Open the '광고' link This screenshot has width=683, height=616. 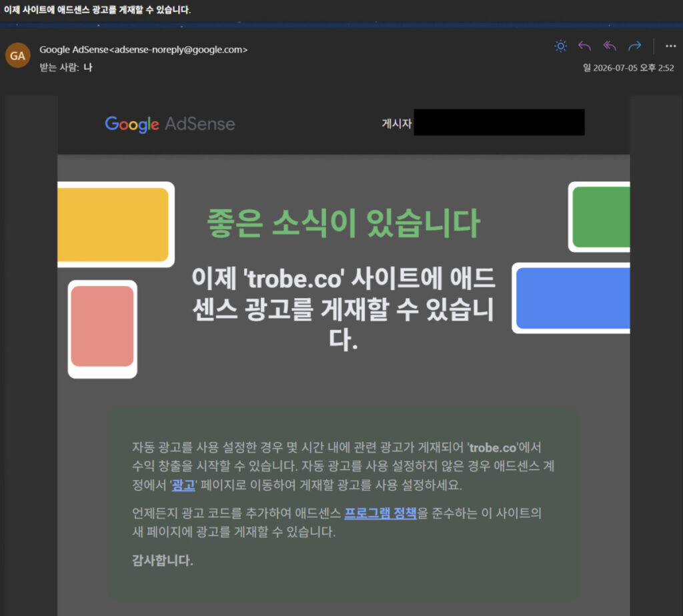pos(183,485)
